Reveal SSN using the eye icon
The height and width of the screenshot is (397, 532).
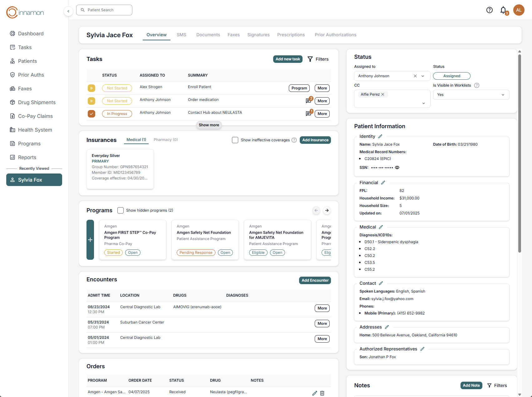(x=397, y=168)
